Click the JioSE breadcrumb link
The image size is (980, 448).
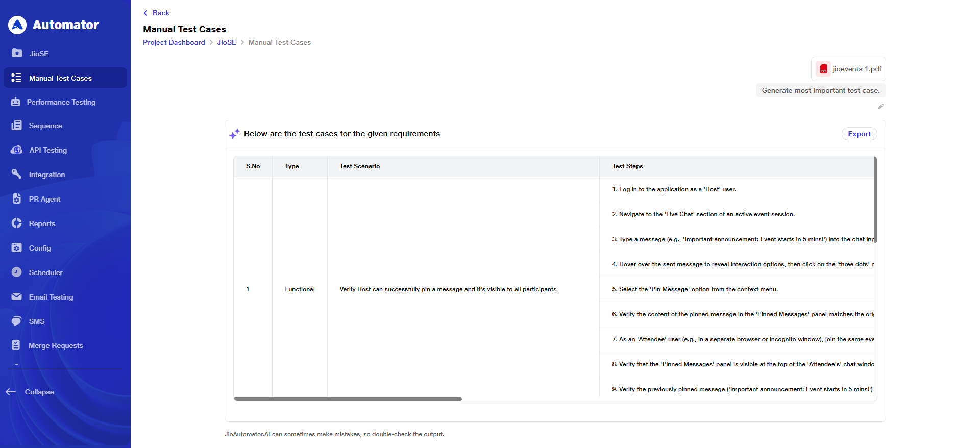[227, 42]
